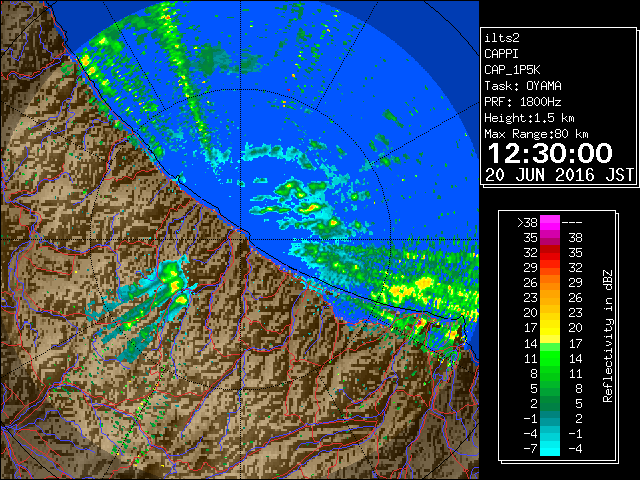Click the cyan swatch at legend bottom
640x480 pixels.
(x=550, y=449)
